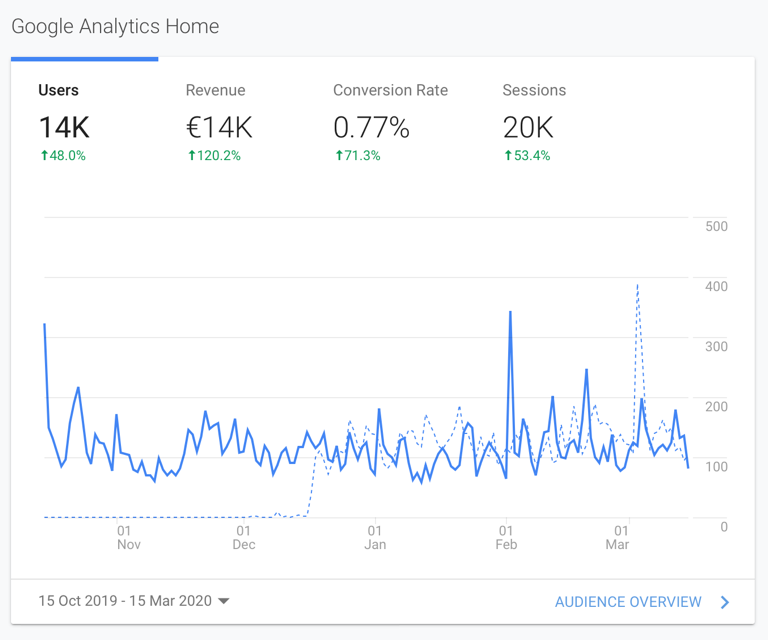Click the March peak on the dotted line
The image size is (768, 640).
(x=637, y=284)
